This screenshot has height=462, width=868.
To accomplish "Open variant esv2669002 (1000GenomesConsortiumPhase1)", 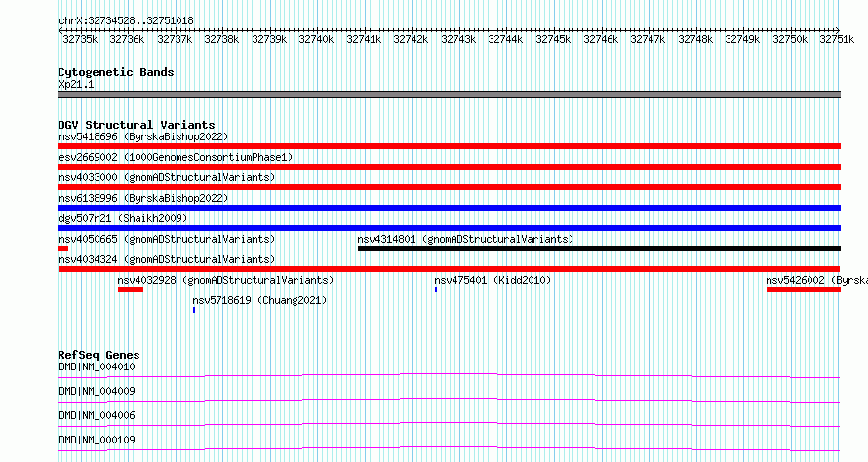I will point(176,157).
